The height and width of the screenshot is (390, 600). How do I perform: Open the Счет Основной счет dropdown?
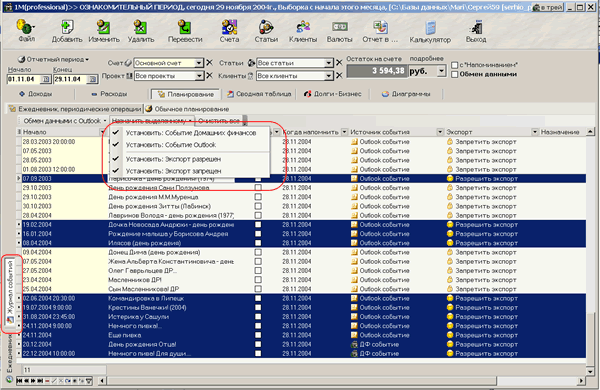pos(199,63)
